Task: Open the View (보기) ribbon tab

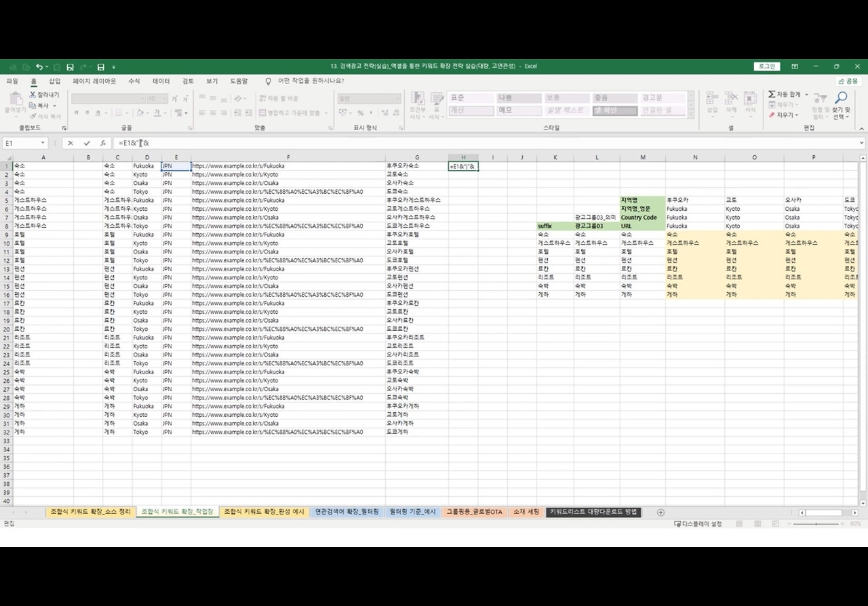Action: click(212, 81)
